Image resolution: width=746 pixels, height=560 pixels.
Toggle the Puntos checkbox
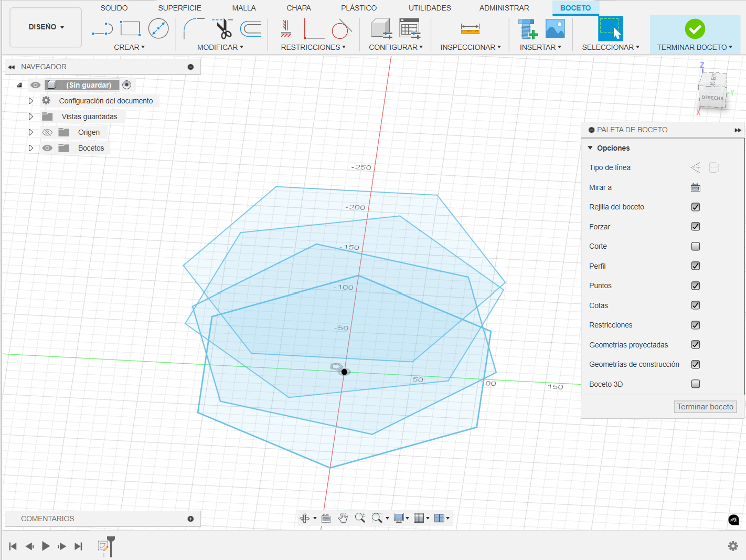pyautogui.click(x=696, y=286)
